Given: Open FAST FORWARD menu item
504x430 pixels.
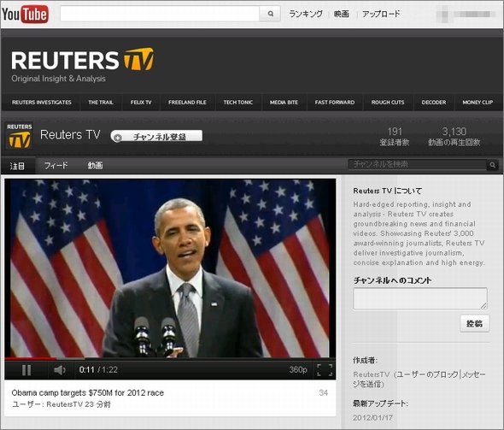Looking at the screenshot, I should 335,103.
